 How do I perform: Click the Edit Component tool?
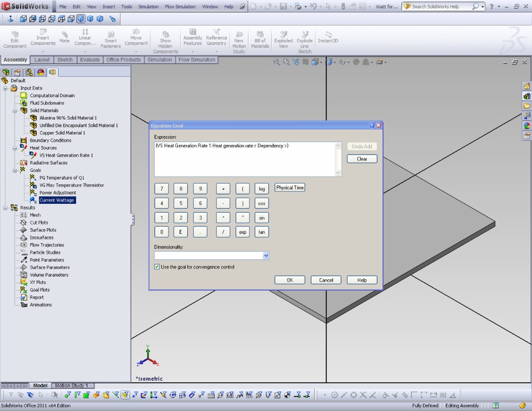tap(14, 40)
